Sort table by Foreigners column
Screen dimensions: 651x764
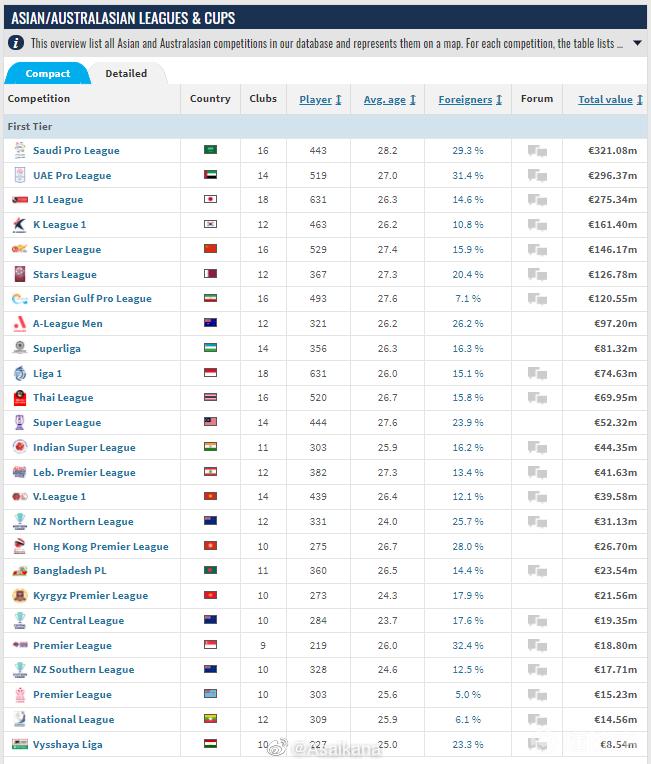click(x=470, y=99)
